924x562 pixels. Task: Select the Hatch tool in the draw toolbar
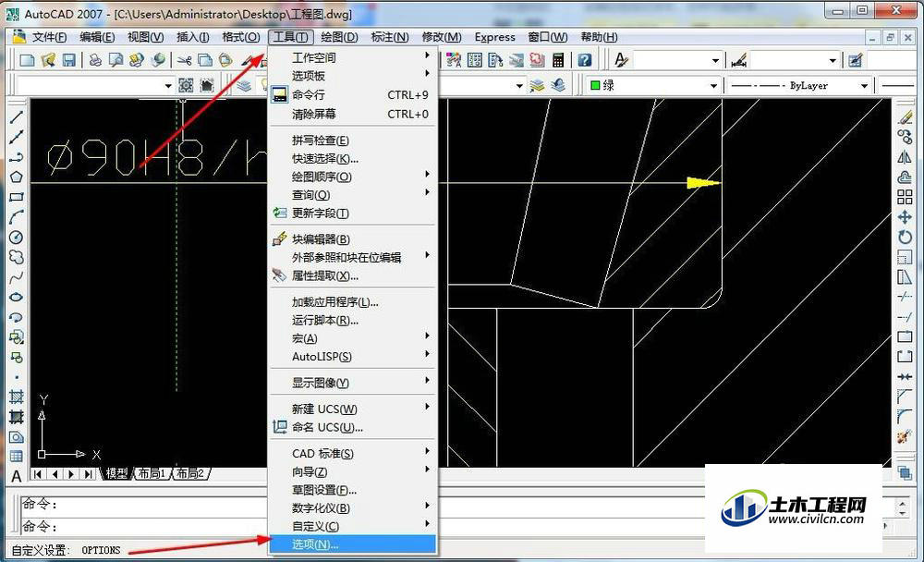16,397
